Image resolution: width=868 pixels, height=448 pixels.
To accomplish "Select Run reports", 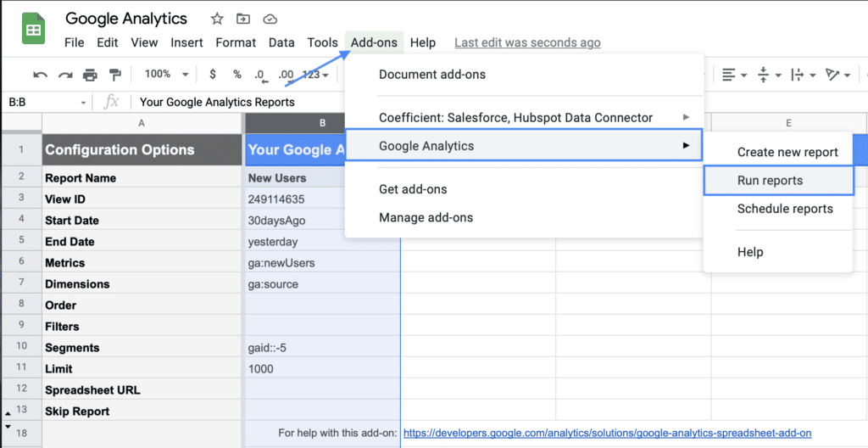I will (x=778, y=180).
